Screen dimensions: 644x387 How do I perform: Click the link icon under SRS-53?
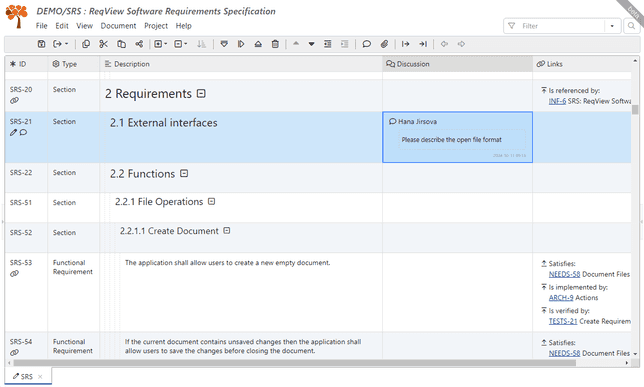tap(14, 274)
